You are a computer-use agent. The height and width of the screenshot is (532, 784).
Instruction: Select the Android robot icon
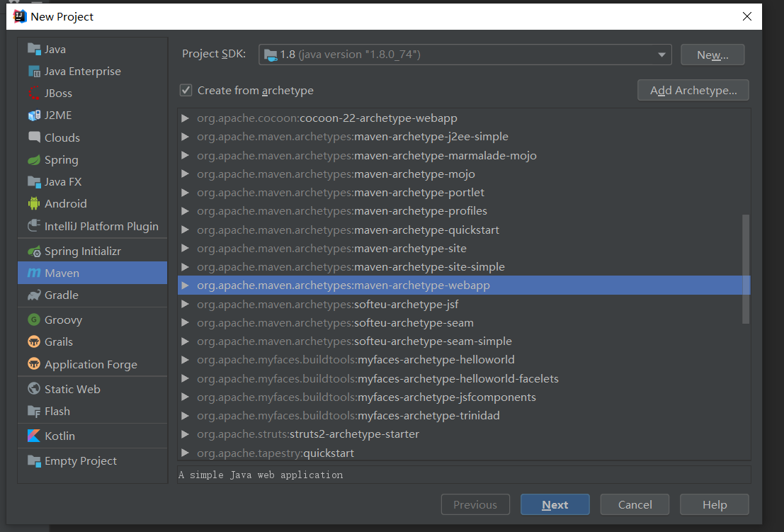point(34,203)
